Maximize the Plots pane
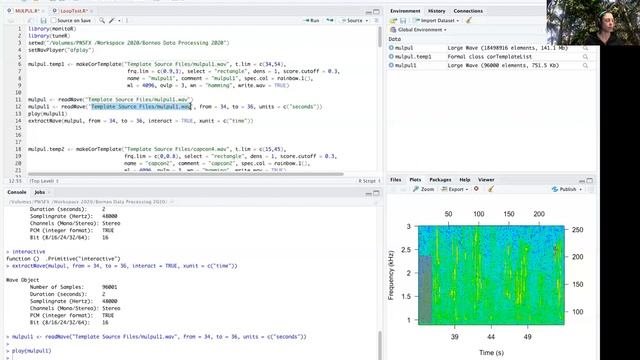This screenshot has width=640, height=360. tap(589, 180)
